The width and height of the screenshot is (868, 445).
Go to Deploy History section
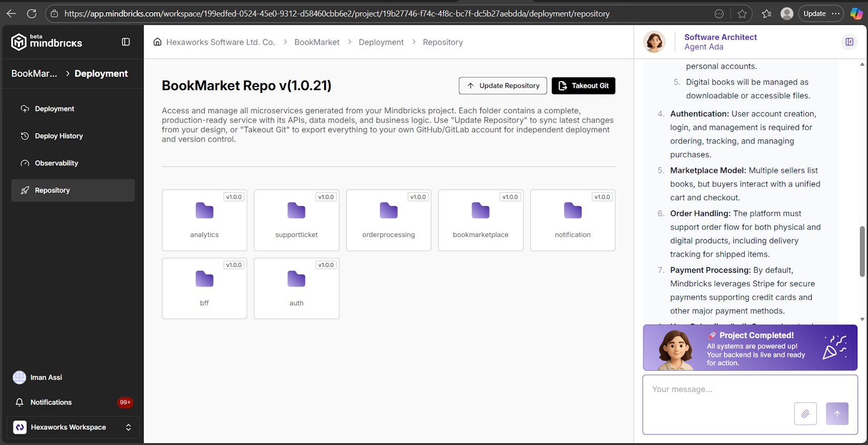click(58, 136)
